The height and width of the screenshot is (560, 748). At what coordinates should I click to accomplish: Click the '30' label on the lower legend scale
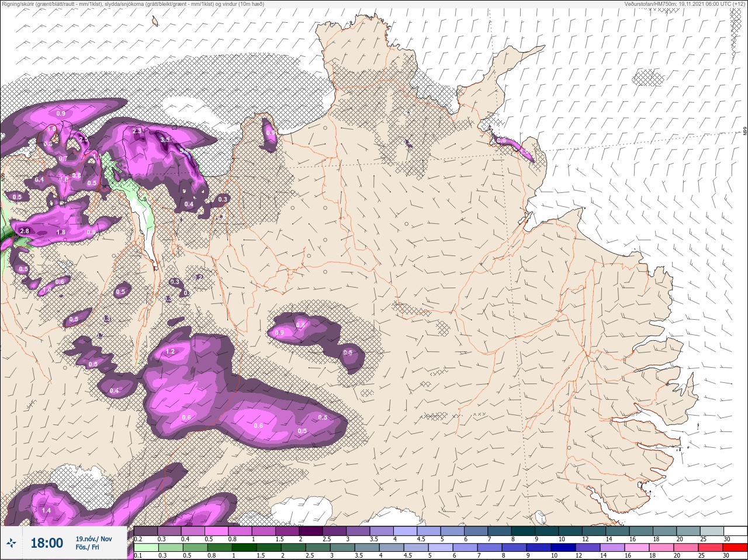pyautogui.click(x=726, y=556)
